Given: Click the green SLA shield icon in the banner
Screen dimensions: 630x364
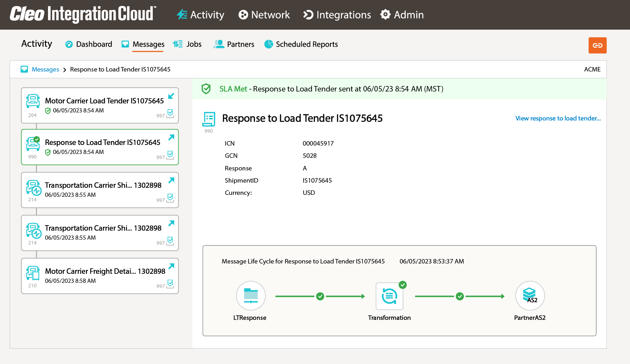Looking at the screenshot, I should [207, 89].
